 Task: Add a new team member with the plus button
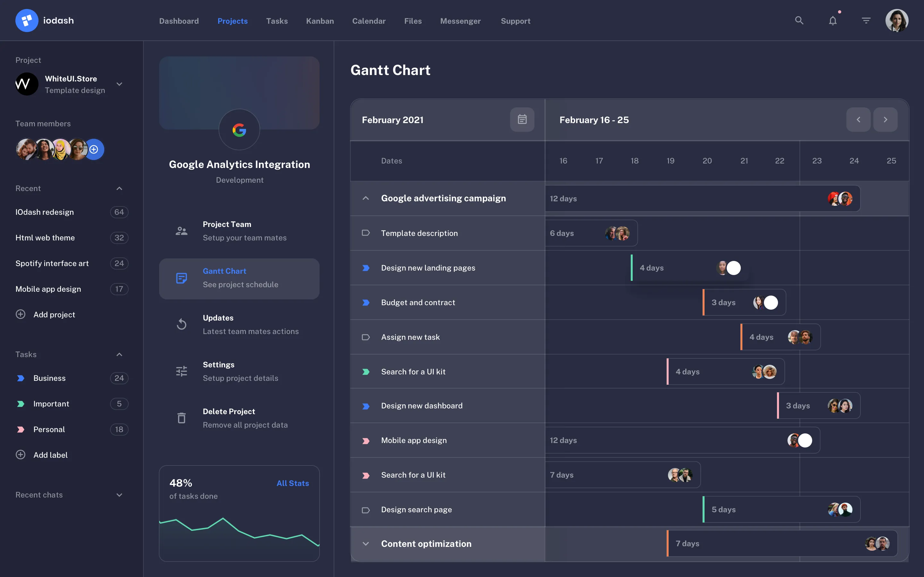point(94,149)
